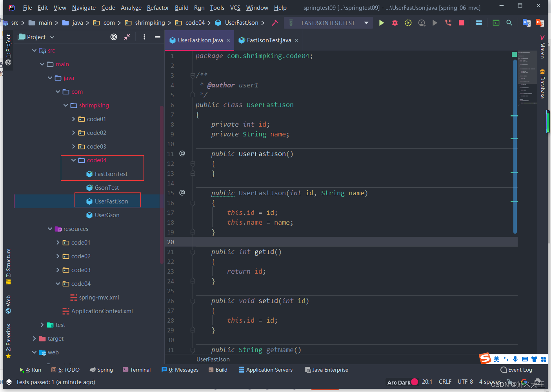551x392 pixels.
Task: Click the Arc Dark theme color indicator
Action: pyautogui.click(x=414, y=382)
